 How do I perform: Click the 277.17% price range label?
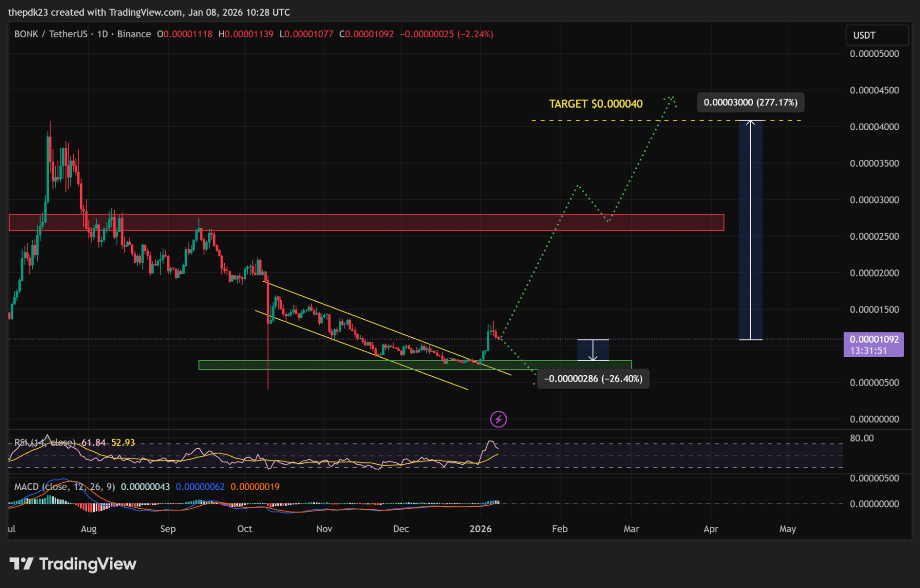pos(751,103)
